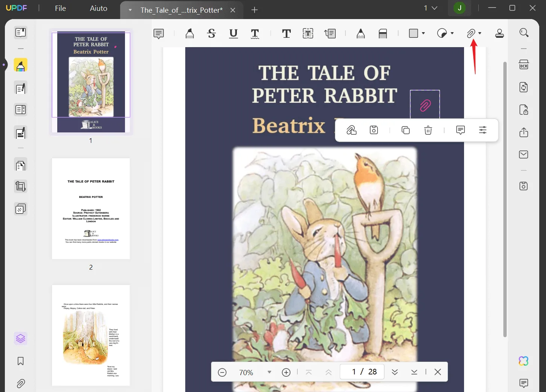The image size is (546, 392).
Task: Open the Search magnifier in right sidebar
Action: click(524, 33)
